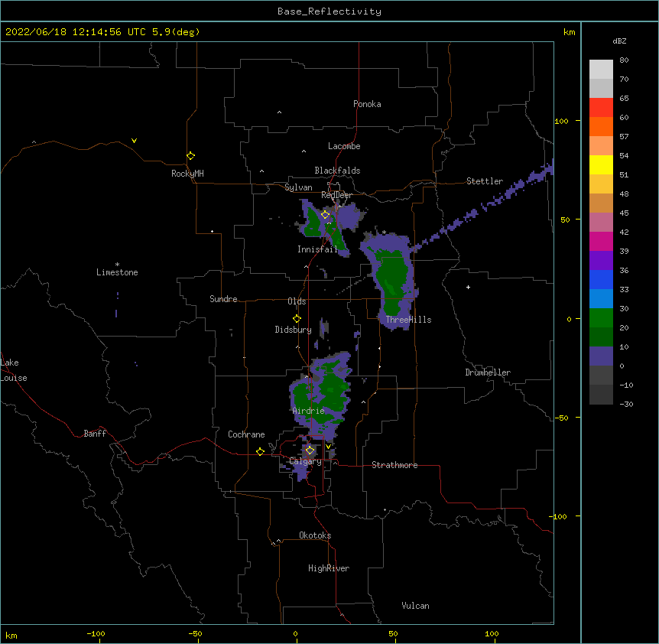Select the Drumheller label
The image size is (659, 644).
click(488, 372)
